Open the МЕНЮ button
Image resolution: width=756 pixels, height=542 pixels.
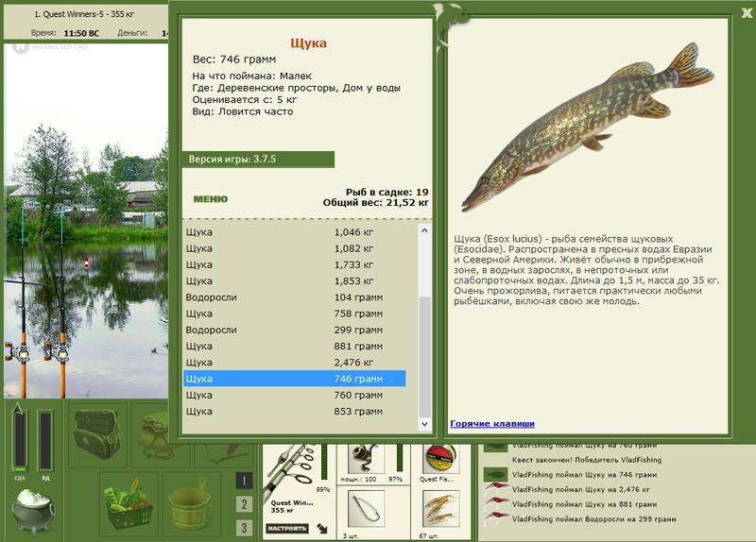210,199
